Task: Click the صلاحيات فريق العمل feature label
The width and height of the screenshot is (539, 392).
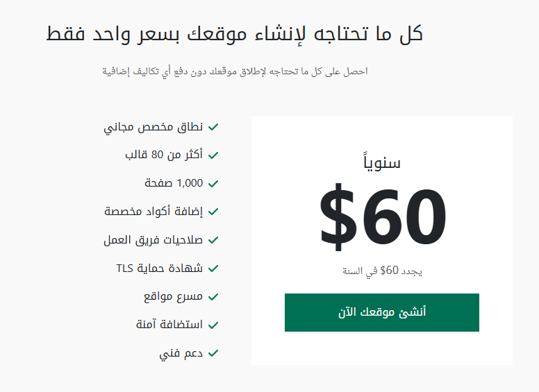Action: tap(153, 240)
